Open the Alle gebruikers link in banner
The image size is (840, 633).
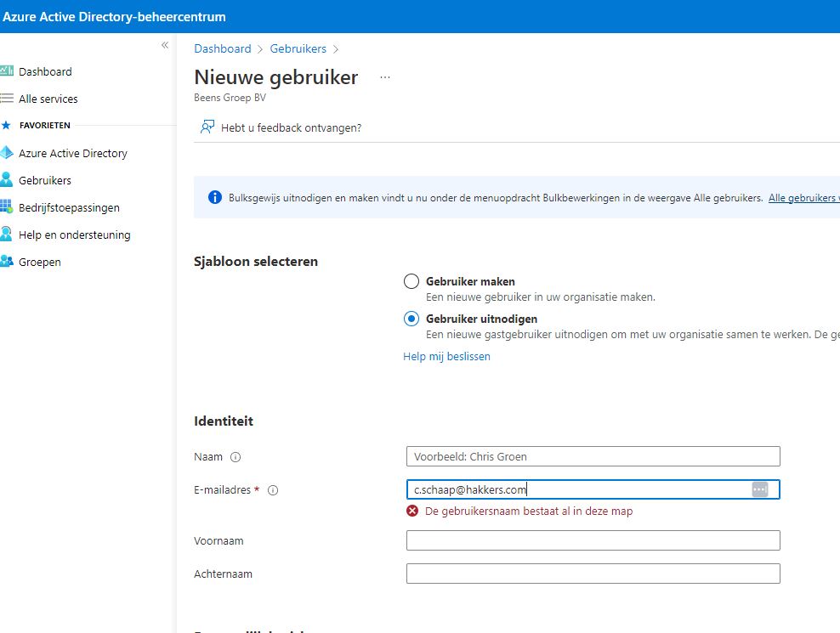(803, 198)
